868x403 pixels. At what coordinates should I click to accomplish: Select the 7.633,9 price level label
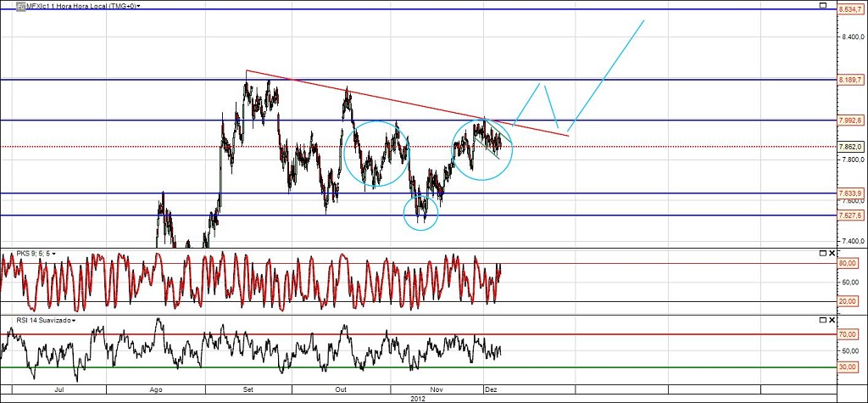coord(852,193)
